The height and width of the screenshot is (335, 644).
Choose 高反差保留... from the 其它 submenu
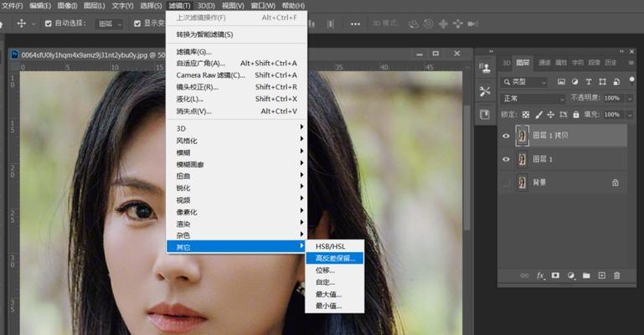(334, 258)
